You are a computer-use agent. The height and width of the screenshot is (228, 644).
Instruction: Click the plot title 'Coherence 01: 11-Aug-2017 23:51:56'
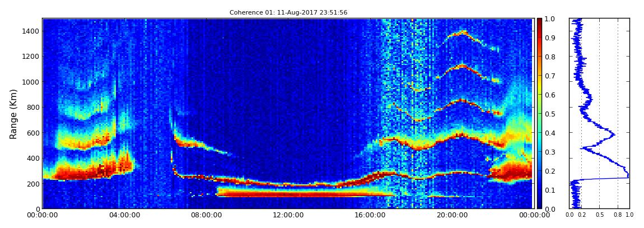point(288,13)
